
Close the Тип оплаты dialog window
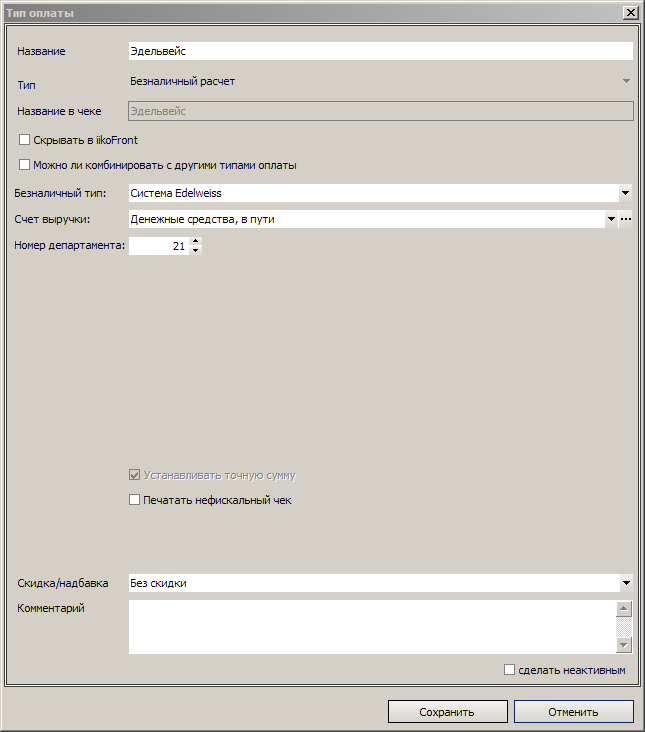tap(631, 13)
